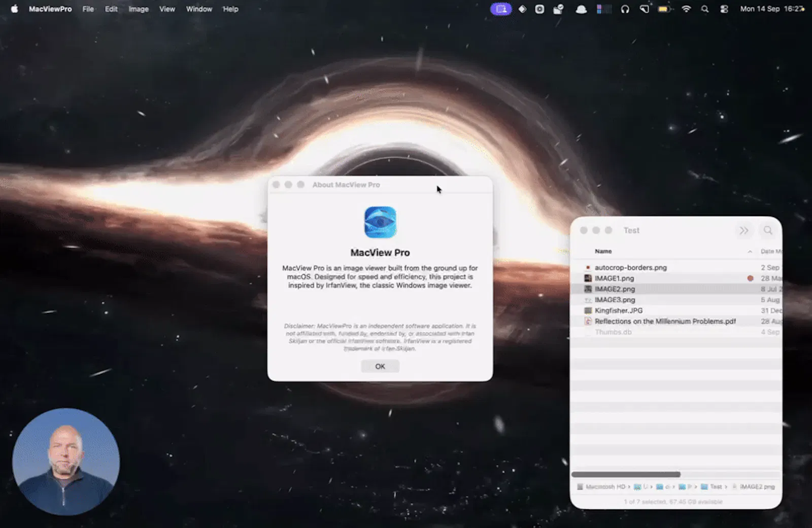
Task: Open the Image menu
Action: tap(139, 9)
